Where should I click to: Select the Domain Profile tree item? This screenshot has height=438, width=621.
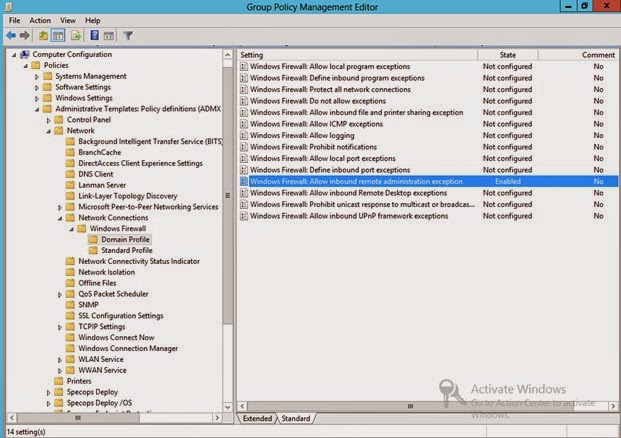click(125, 239)
